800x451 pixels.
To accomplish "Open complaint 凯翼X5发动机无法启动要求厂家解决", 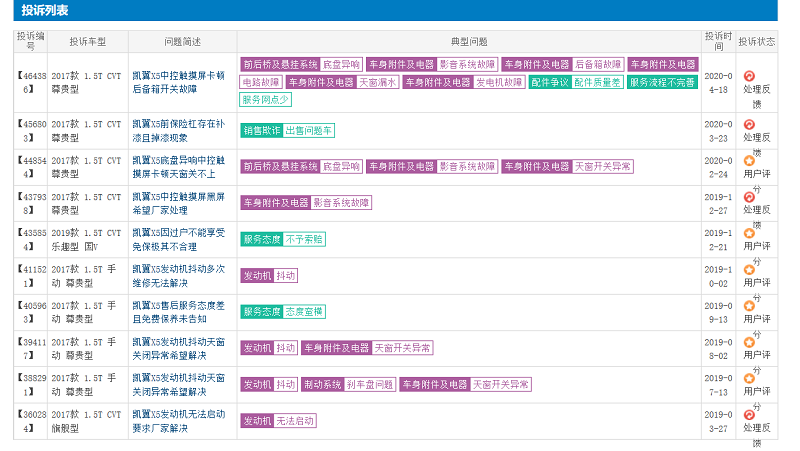I will pos(178,421).
